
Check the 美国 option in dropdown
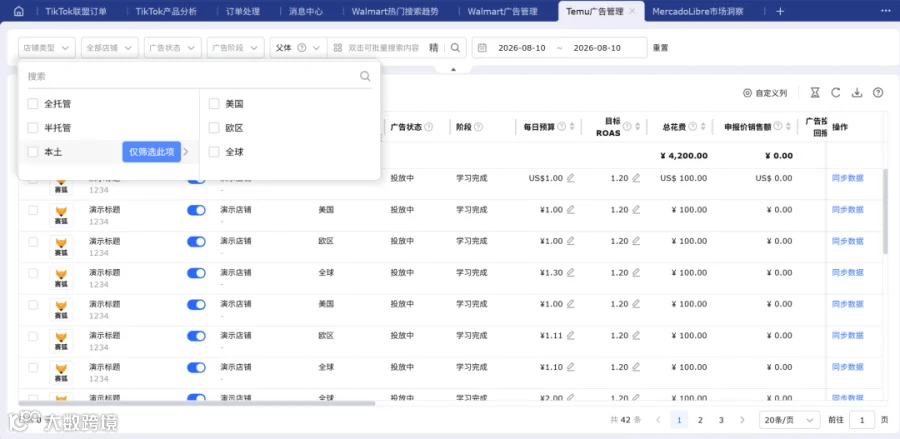coord(214,104)
